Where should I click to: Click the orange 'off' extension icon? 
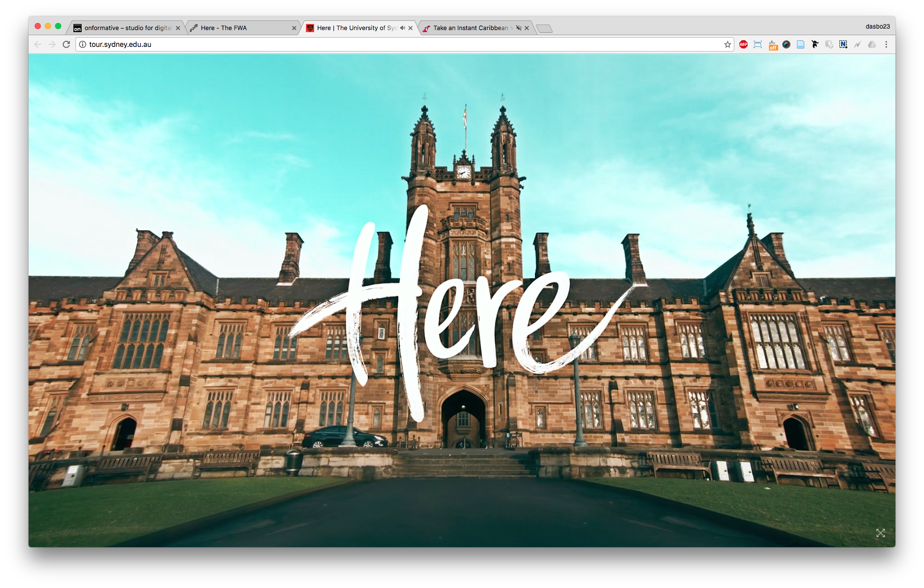[773, 45]
